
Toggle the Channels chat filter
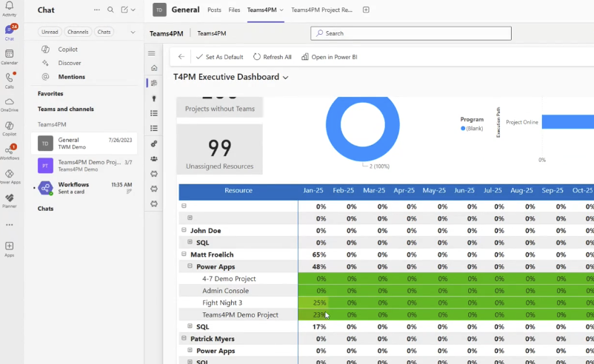click(x=78, y=32)
